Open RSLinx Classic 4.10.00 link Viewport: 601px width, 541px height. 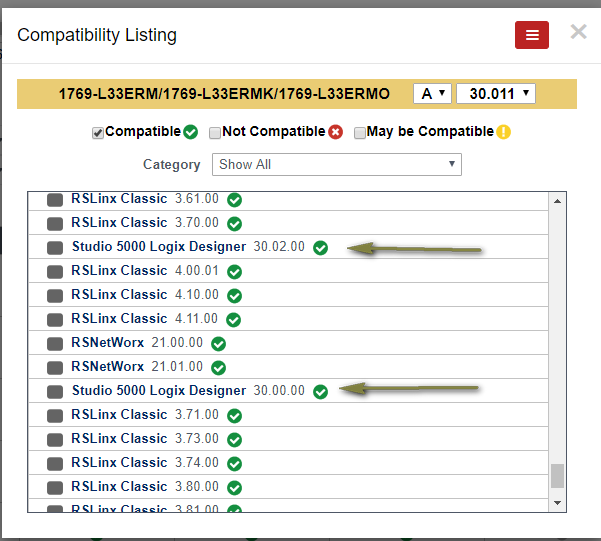(x=119, y=294)
